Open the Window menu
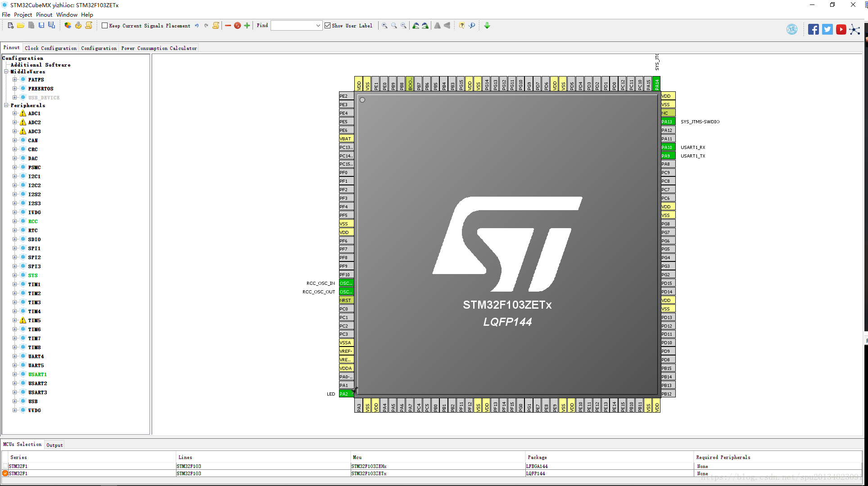The height and width of the screenshot is (486, 868). pos(67,14)
